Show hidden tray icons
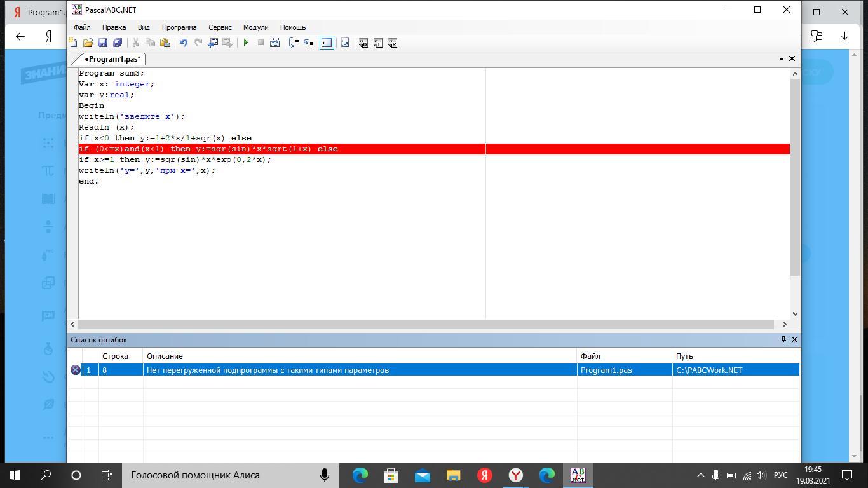The width and height of the screenshot is (868, 488). (x=701, y=475)
